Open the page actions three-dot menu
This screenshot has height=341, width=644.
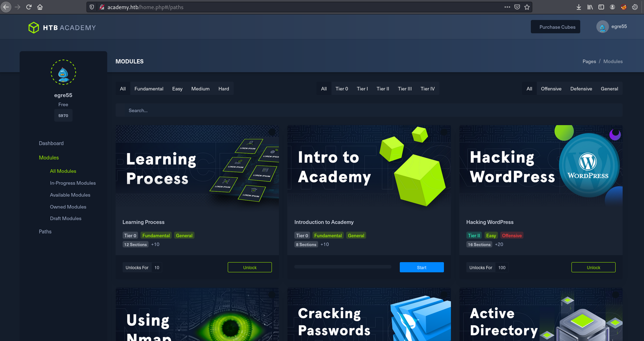pyautogui.click(x=507, y=7)
